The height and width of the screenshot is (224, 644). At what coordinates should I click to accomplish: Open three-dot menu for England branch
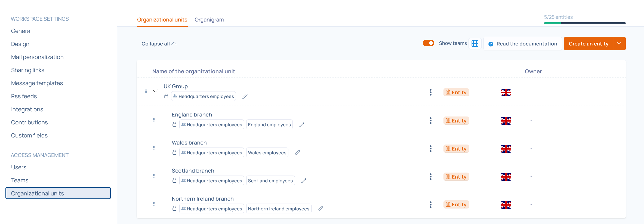(x=430, y=121)
